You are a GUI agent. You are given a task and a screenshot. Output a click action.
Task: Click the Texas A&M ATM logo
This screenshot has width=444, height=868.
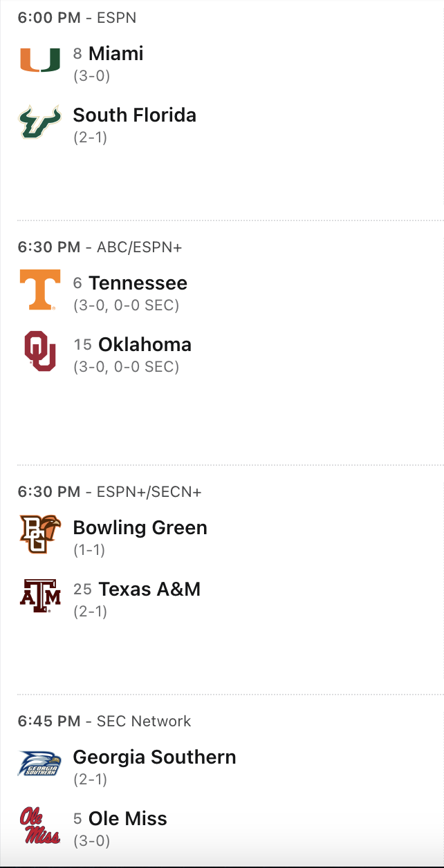click(39, 596)
